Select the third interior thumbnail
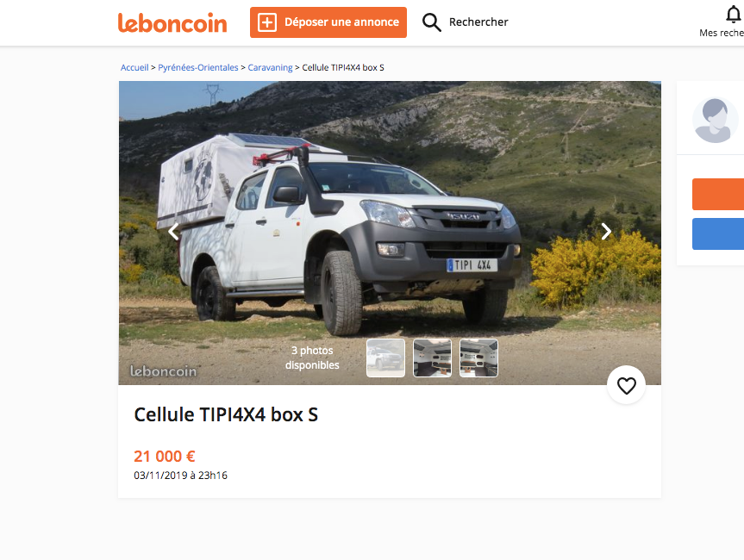 click(478, 358)
